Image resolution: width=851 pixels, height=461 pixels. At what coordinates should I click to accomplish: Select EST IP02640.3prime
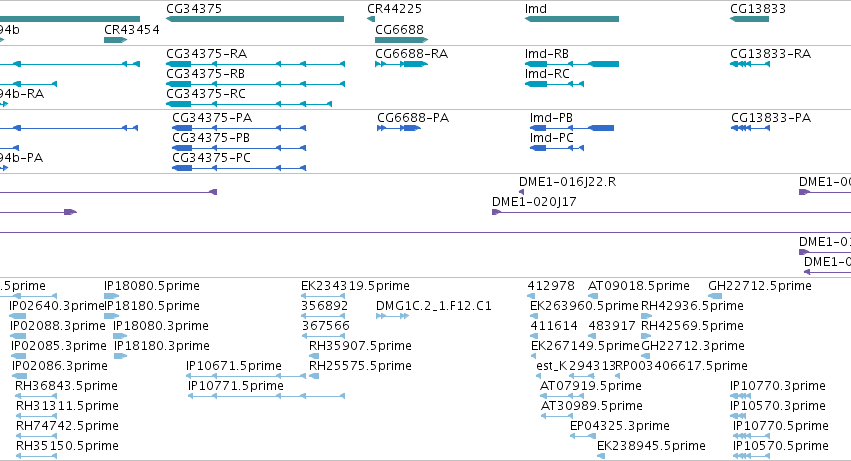[17, 317]
